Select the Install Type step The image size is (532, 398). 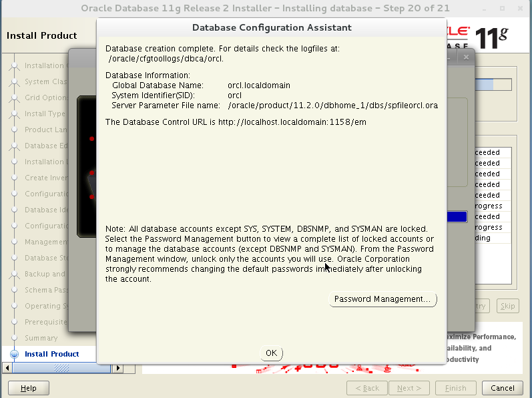click(x=45, y=114)
